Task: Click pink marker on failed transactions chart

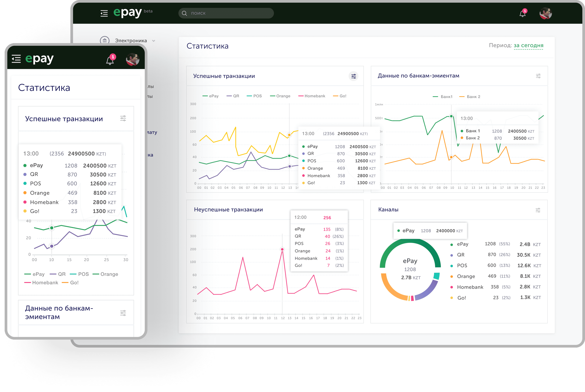Action: coord(282,249)
